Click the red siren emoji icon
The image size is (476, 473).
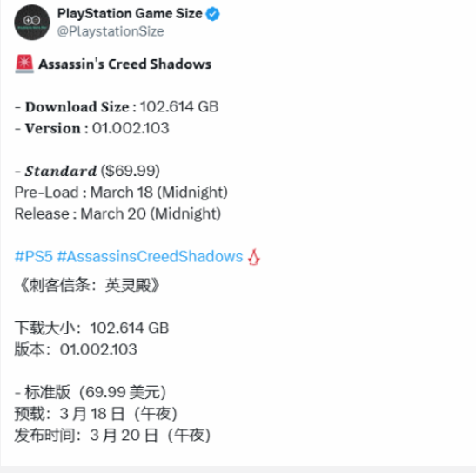(24, 64)
